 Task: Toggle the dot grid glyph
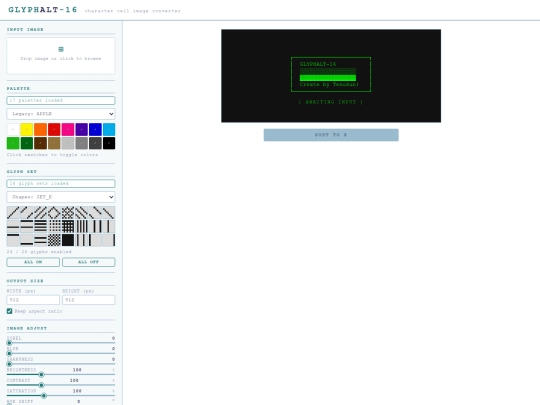(x=54, y=226)
